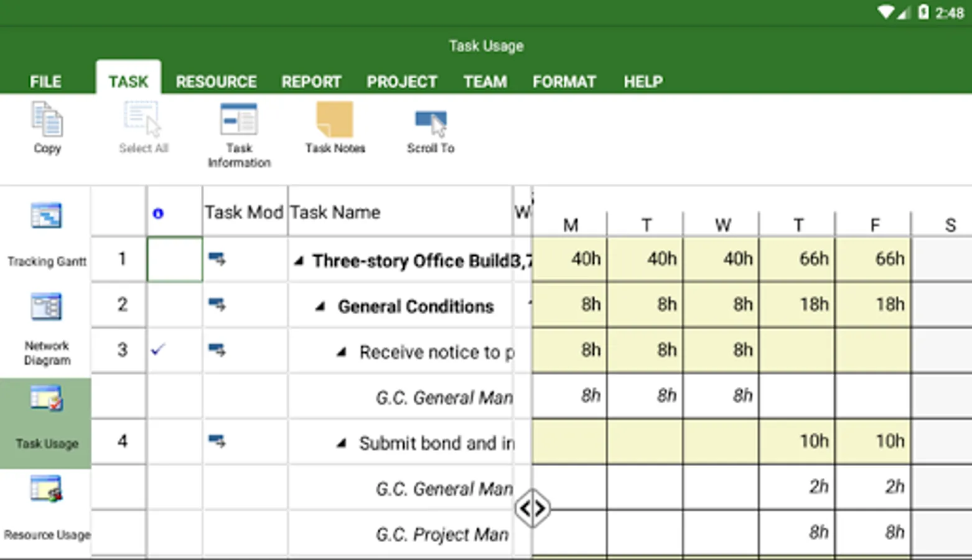The height and width of the screenshot is (560, 972).
Task: Collapse Three-story Office Building summary task
Action: pyautogui.click(x=299, y=261)
